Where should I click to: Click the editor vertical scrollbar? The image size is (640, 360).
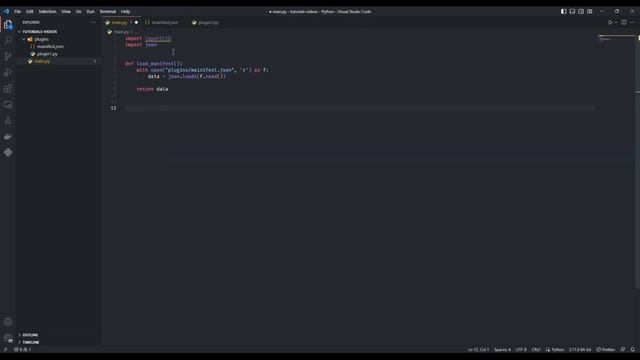[x=638, y=161]
